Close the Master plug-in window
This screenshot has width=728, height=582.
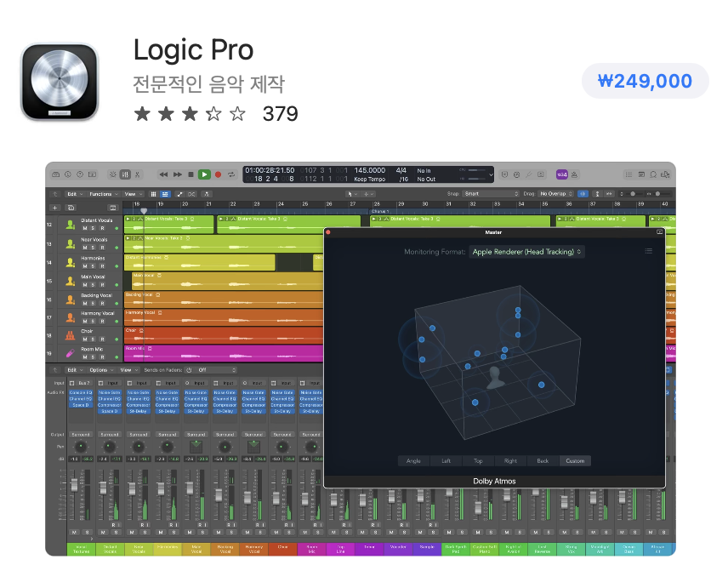(328, 232)
